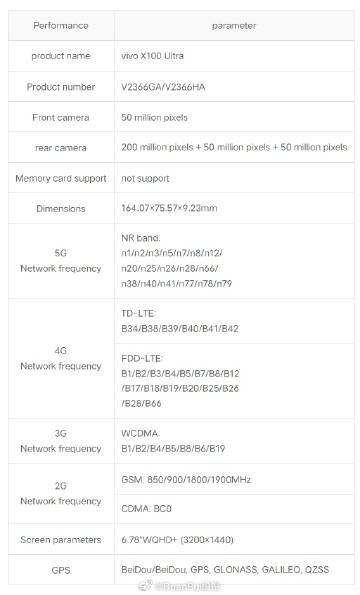Click the 'vivo X100 Ultra' product name
This screenshot has width=360, height=595.
pyautogui.click(x=152, y=56)
